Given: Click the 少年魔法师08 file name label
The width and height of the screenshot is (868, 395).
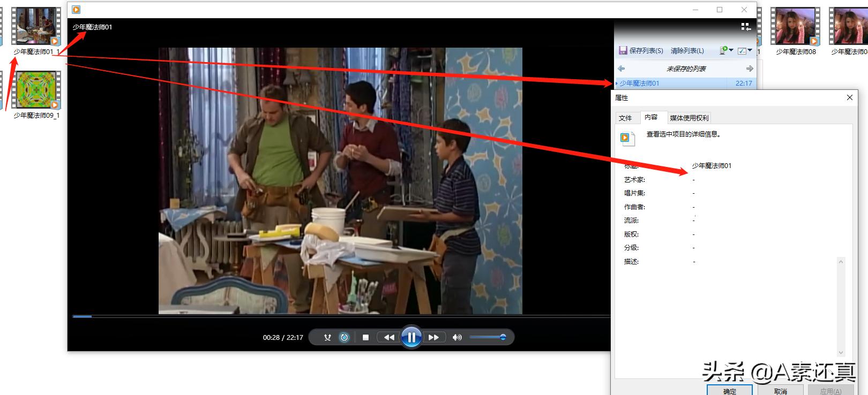Looking at the screenshot, I should [x=796, y=52].
